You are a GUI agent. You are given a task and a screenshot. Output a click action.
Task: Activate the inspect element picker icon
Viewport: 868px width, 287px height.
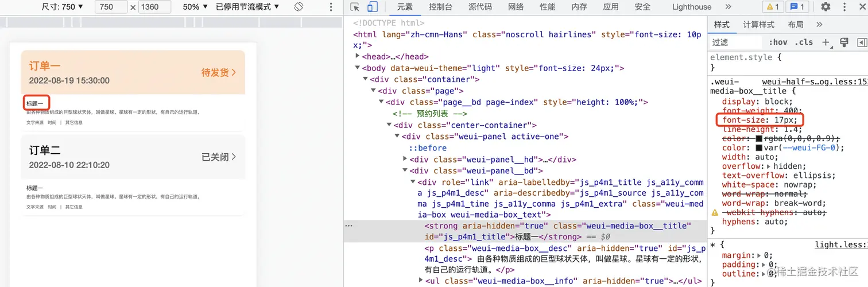tap(355, 7)
